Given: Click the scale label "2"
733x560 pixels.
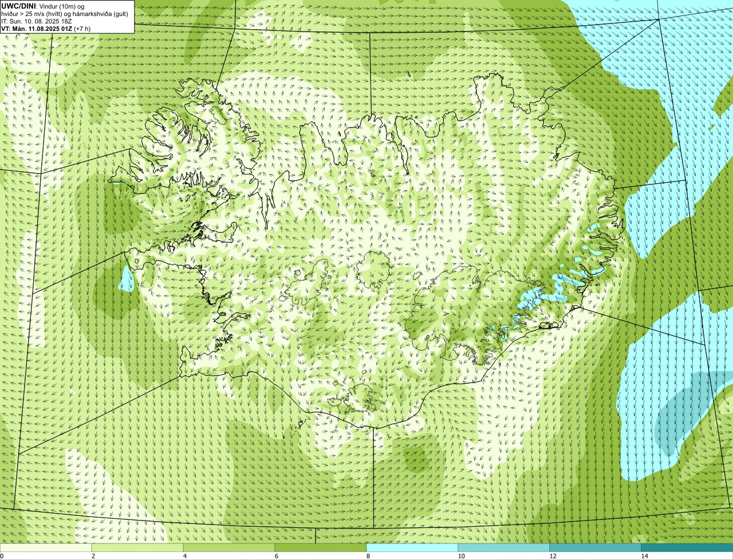Looking at the screenshot, I should tap(93, 556).
